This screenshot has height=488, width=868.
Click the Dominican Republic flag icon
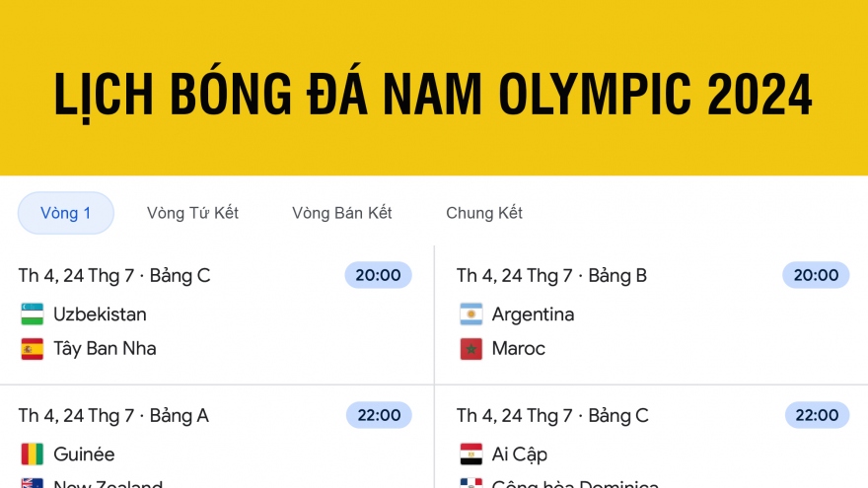[471, 483]
